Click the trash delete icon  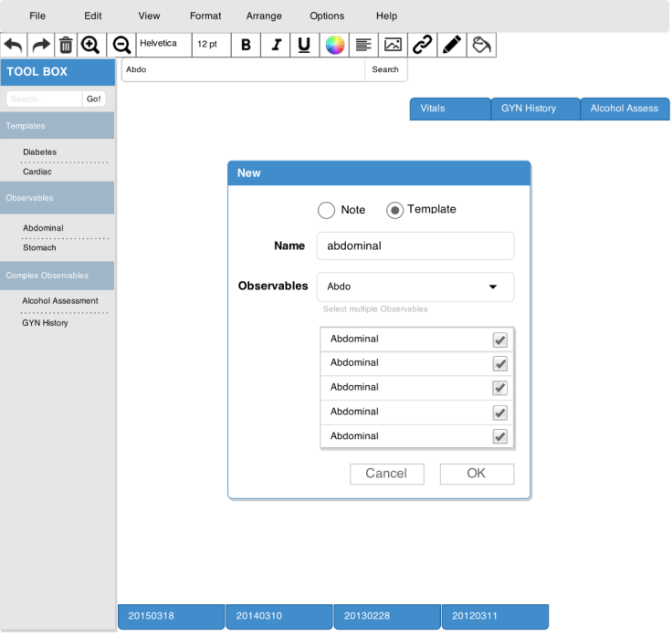pos(66,45)
